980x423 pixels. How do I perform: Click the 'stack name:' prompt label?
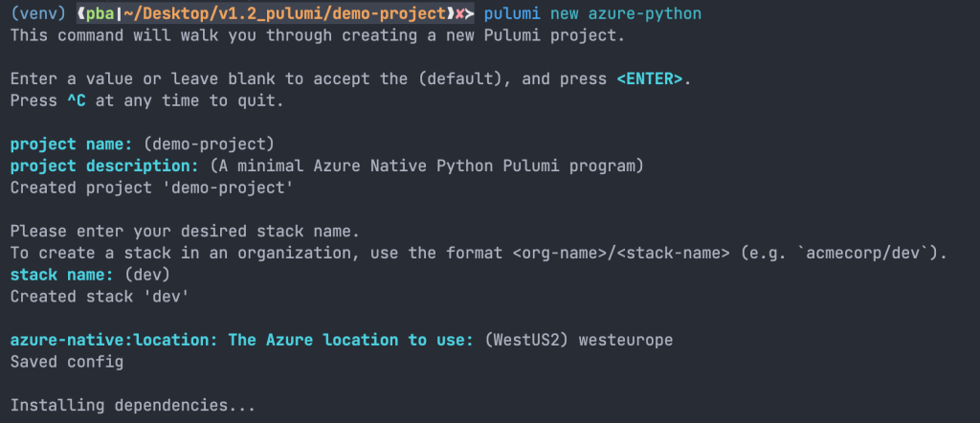60,274
